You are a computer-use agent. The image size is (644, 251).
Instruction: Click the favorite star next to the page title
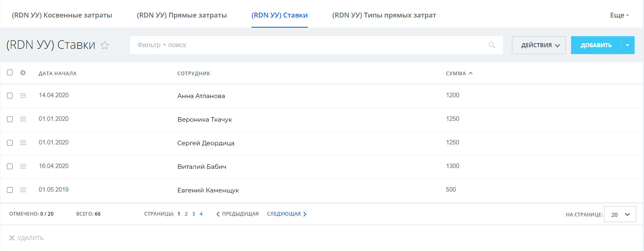105,45
